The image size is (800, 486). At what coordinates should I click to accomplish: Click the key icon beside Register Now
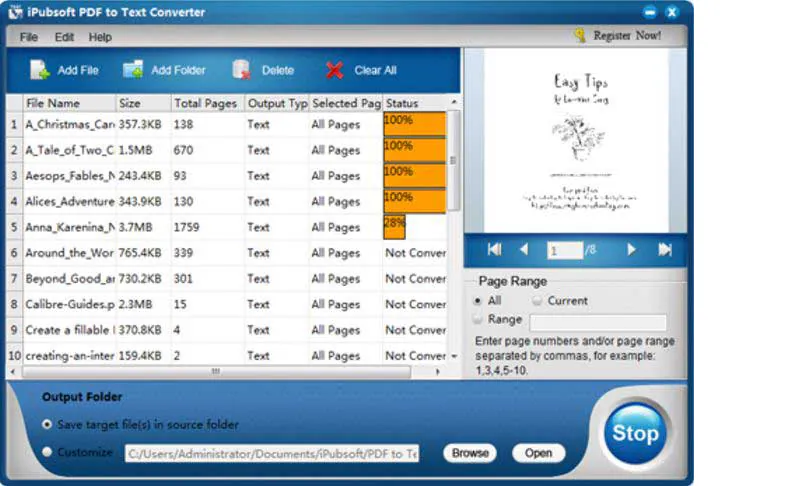point(580,35)
